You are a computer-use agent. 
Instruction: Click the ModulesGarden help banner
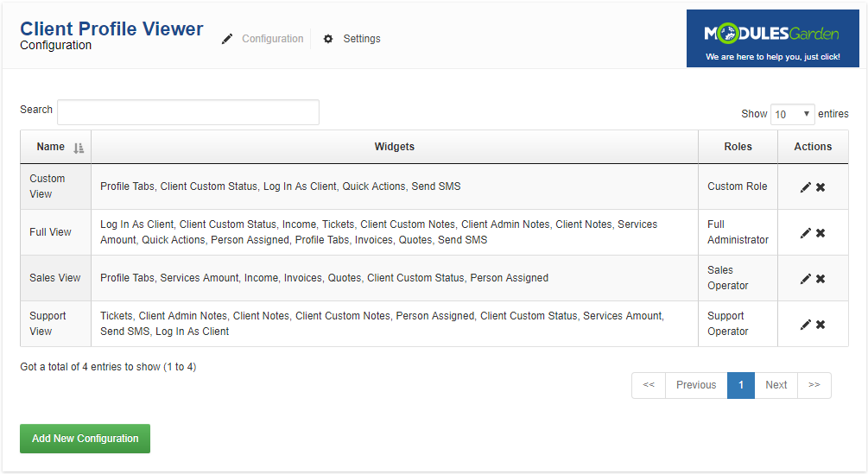[x=773, y=38]
